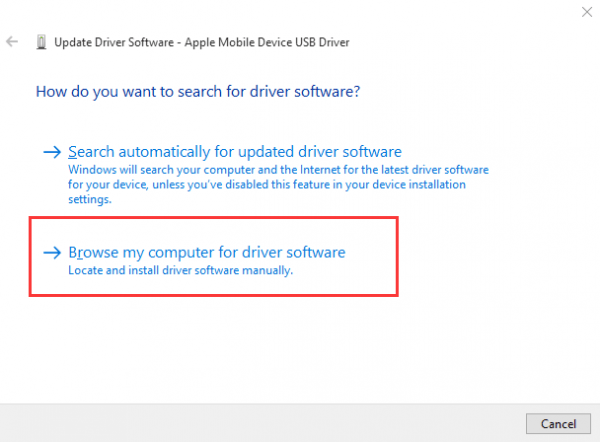Click the 'How do you want to search' heading
This screenshot has height=442, width=600.
(197, 91)
